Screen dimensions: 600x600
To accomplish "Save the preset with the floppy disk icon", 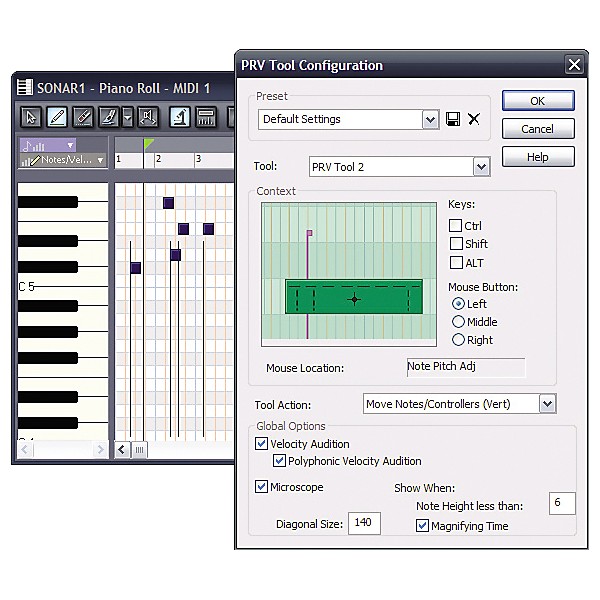I will click(x=453, y=119).
